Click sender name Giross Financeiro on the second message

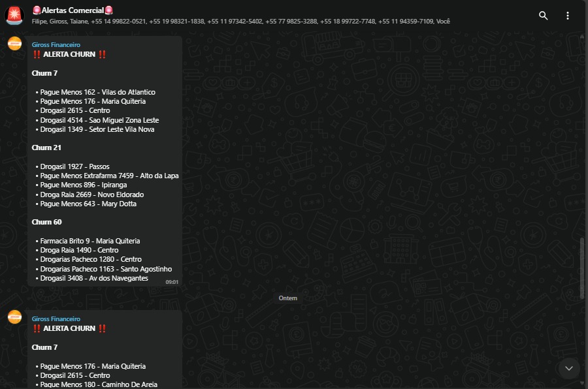point(56,319)
